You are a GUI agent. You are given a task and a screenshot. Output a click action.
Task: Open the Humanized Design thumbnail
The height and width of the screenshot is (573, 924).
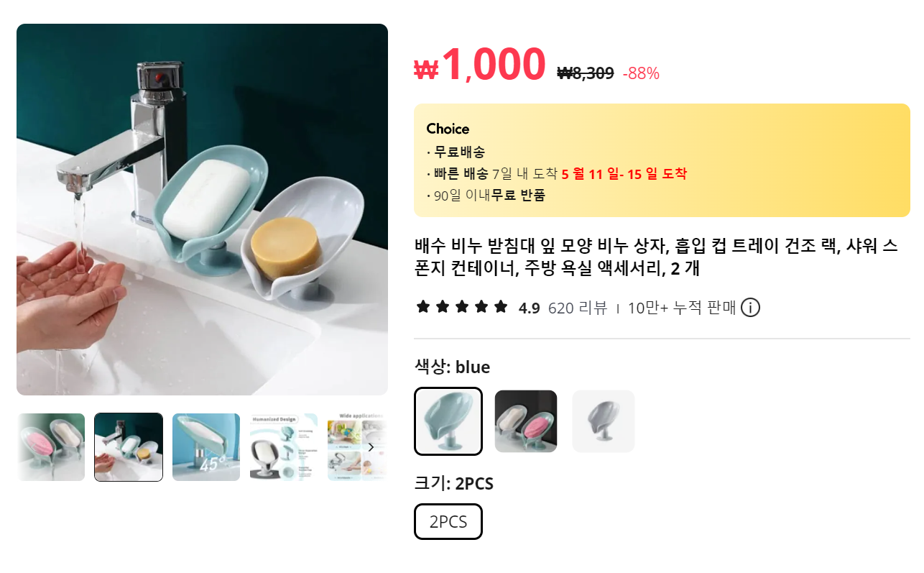click(x=284, y=447)
